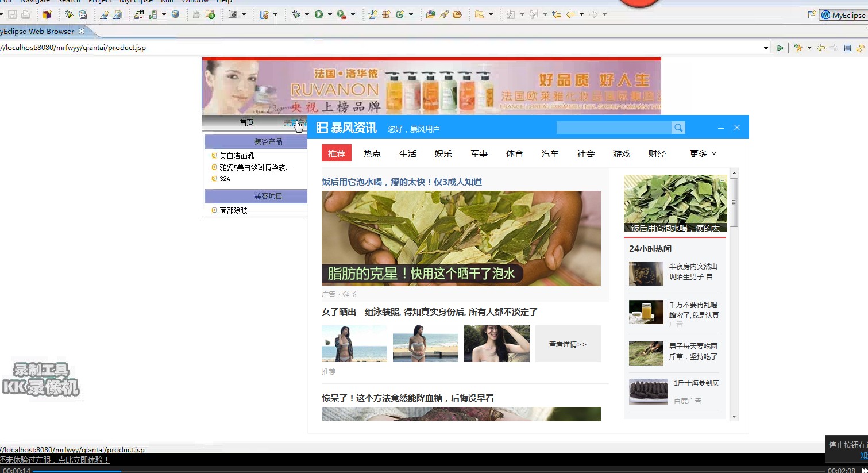This screenshot has height=473, width=868.
Task: Click 美白洁面乳 product entry
Action: tap(237, 156)
